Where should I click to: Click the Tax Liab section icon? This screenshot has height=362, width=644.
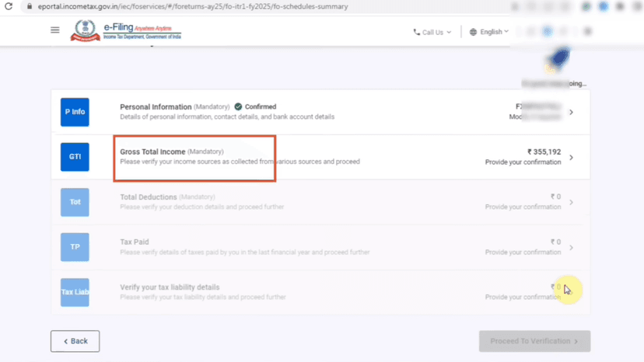[x=75, y=292]
